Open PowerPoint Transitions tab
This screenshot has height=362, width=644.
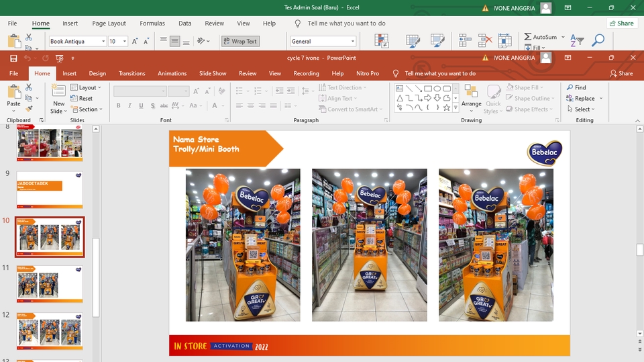[132, 74]
